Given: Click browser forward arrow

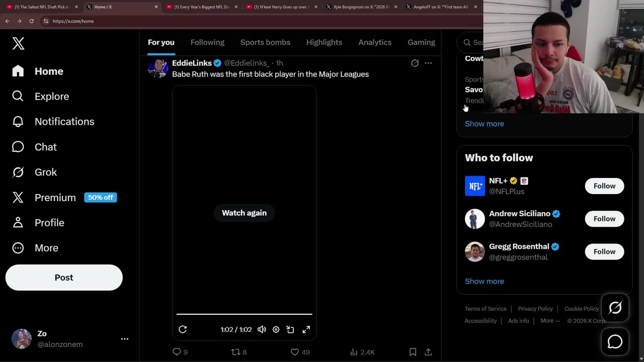Looking at the screenshot, I should tap(19, 21).
